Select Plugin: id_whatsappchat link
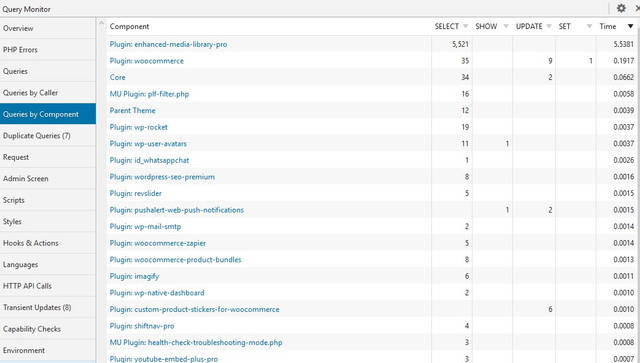Screen dimensions: 640x363 tap(149, 160)
